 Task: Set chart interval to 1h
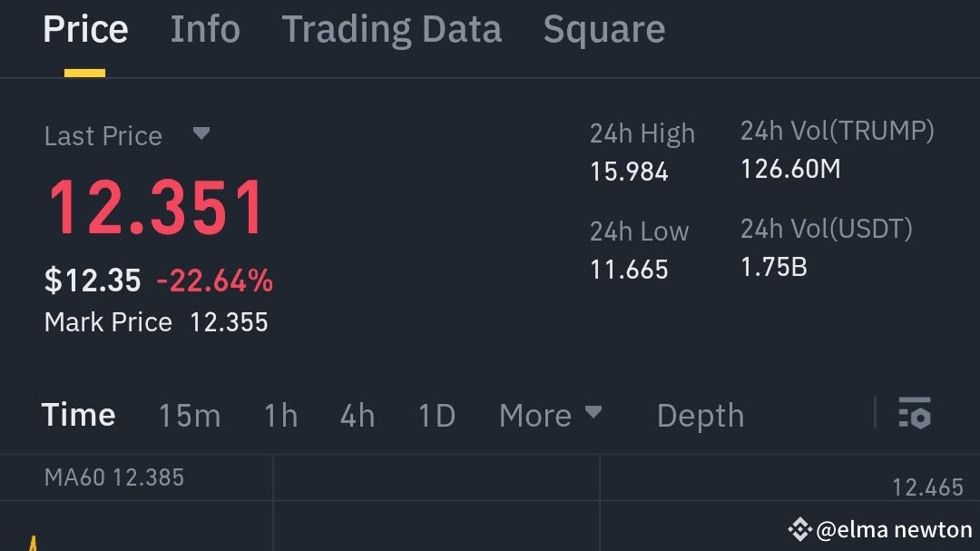[280, 416]
